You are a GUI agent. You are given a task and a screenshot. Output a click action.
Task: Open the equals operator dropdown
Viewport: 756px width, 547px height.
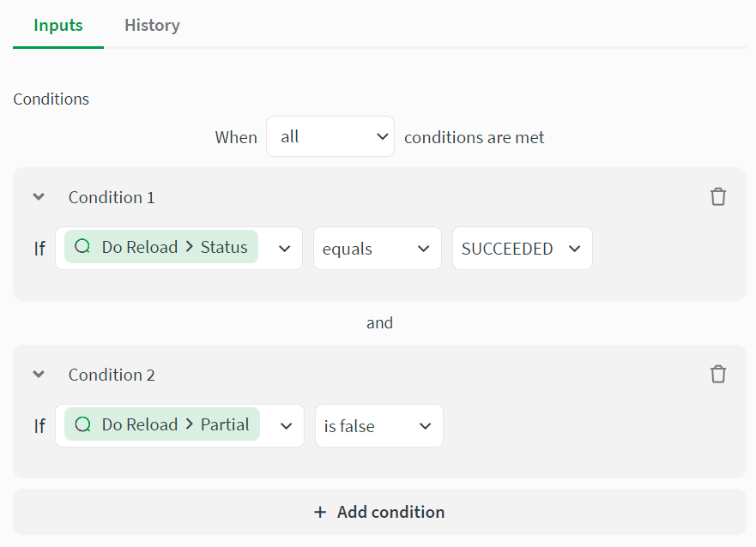pos(378,248)
